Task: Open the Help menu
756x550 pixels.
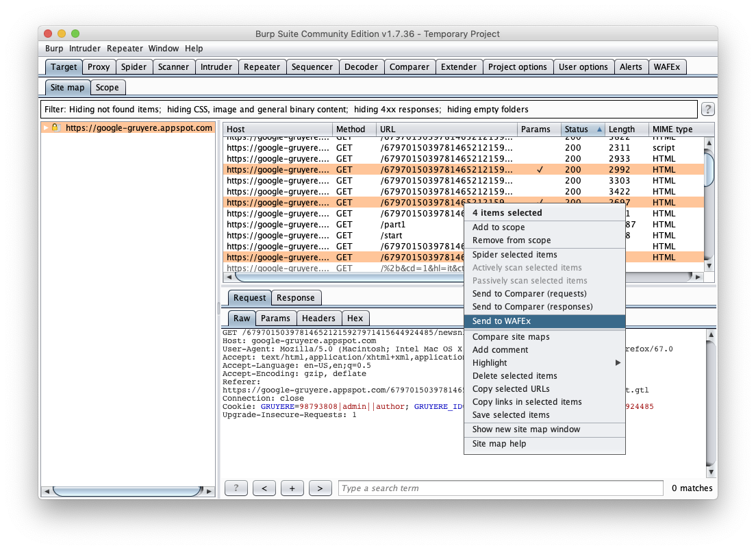Action: [x=194, y=48]
